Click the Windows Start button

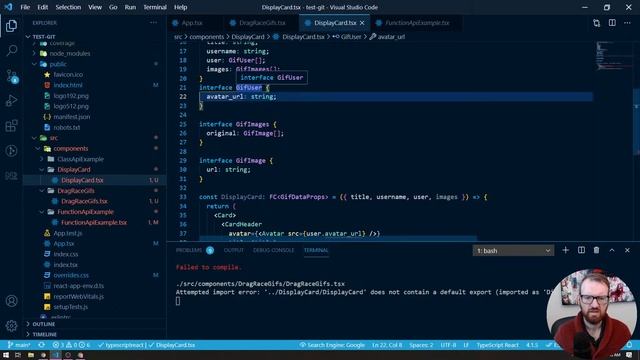(x=6, y=355)
